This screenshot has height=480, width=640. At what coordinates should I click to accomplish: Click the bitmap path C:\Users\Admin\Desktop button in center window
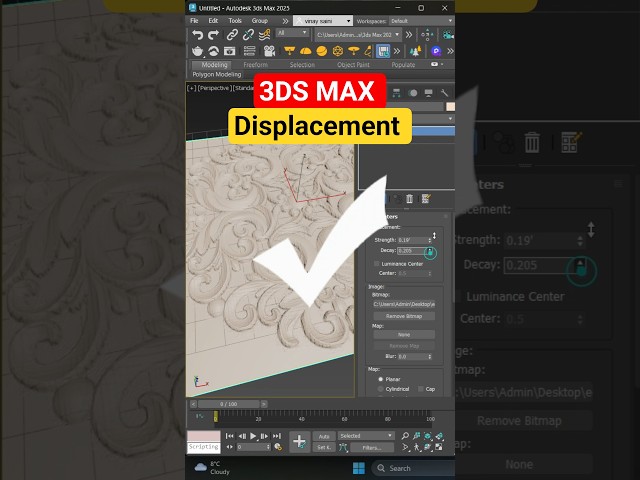click(x=404, y=304)
